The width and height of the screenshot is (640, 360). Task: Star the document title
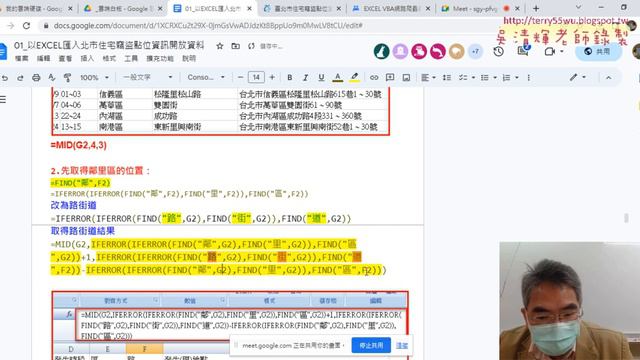(x=220, y=46)
